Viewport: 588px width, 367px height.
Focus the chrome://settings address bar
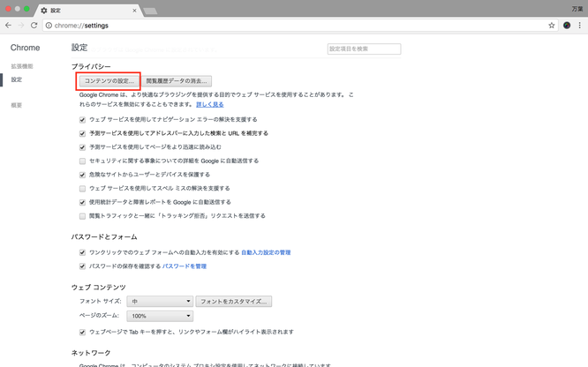[300, 26]
